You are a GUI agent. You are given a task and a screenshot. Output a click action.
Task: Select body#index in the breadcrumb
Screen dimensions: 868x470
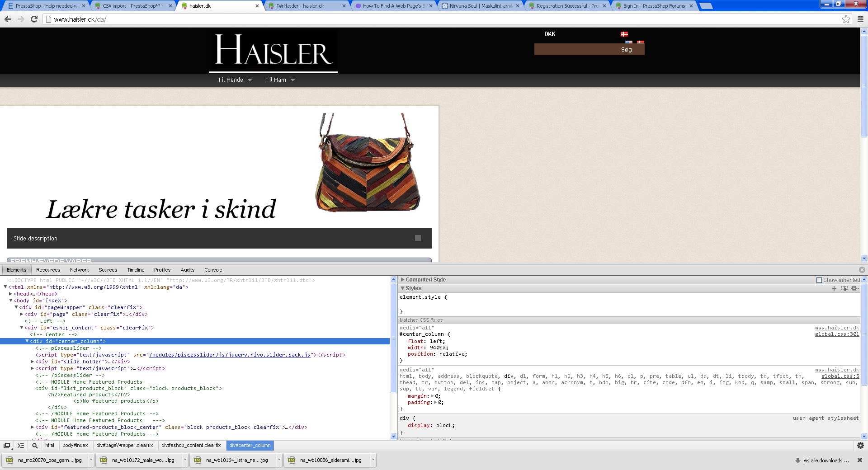(x=75, y=446)
